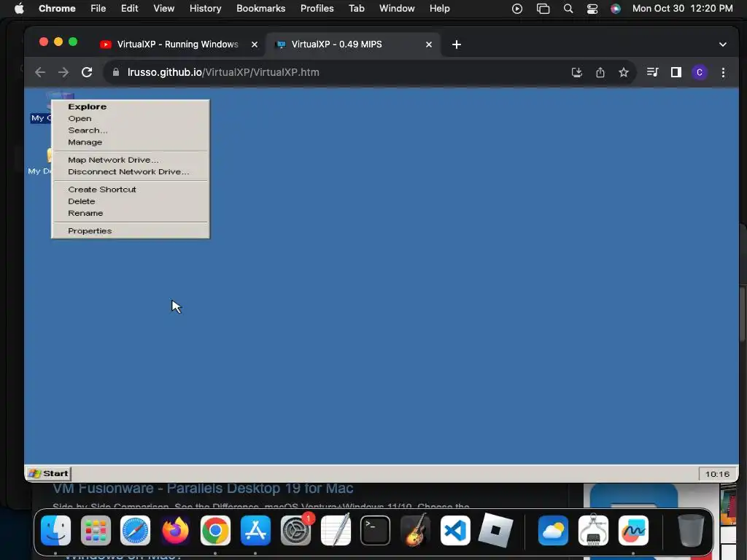Open the Apple menu
747x560 pixels.
[x=19, y=9]
